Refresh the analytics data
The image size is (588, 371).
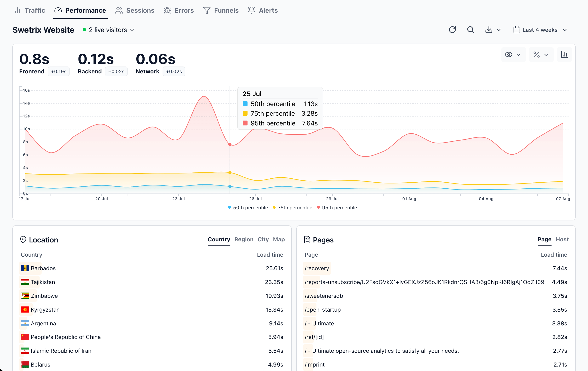(453, 30)
